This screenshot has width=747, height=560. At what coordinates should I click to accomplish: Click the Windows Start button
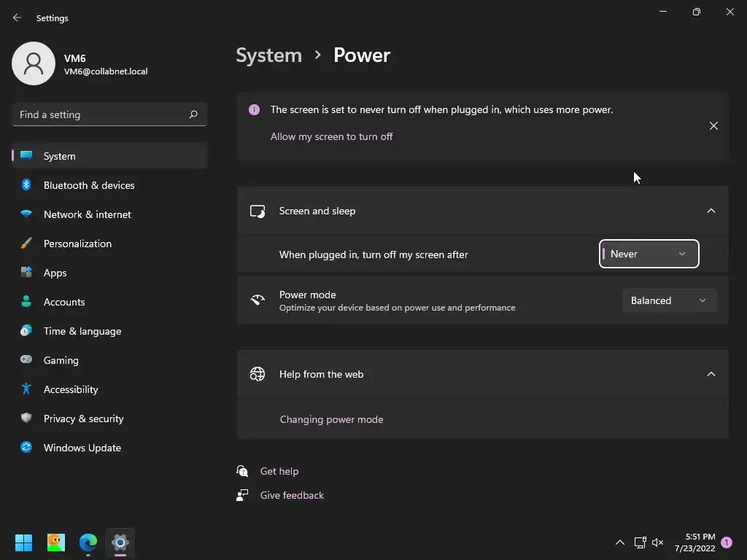24,542
